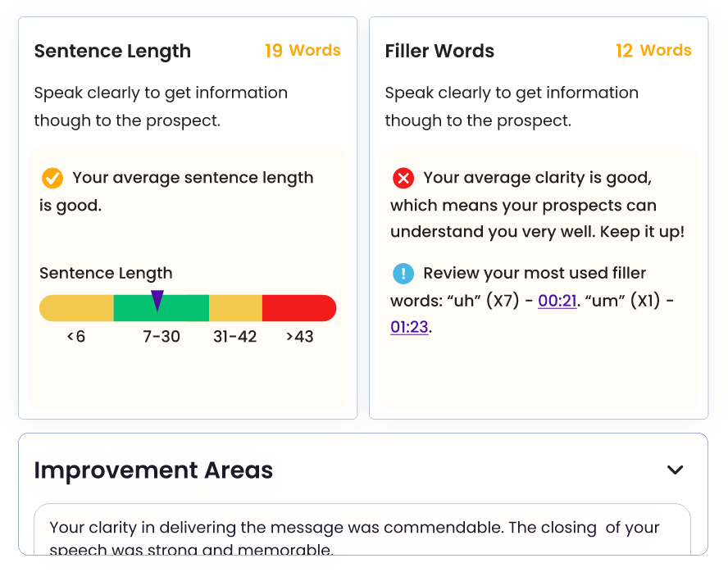The width and height of the screenshot is (728, 572).
Task: Jump to the 01:23 timestamp link
Action: pyautogui.click(x=409, y=328)
